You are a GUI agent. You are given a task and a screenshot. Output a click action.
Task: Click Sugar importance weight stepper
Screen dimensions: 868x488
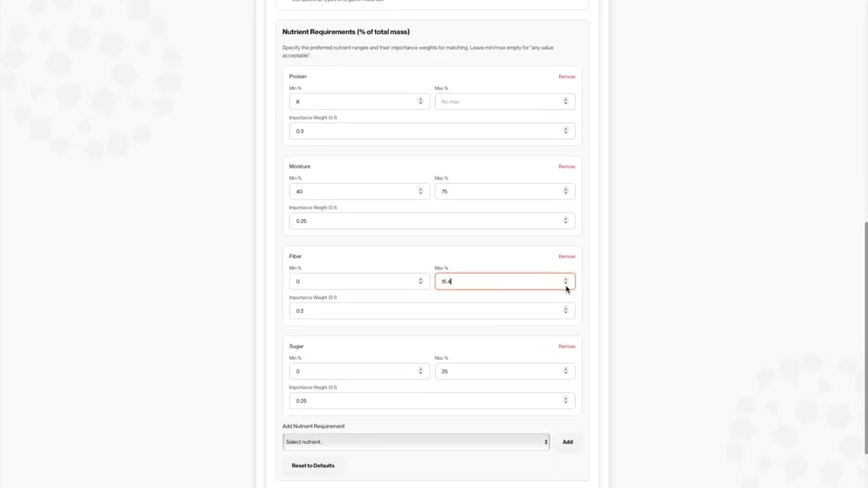(x=566, y=401)
